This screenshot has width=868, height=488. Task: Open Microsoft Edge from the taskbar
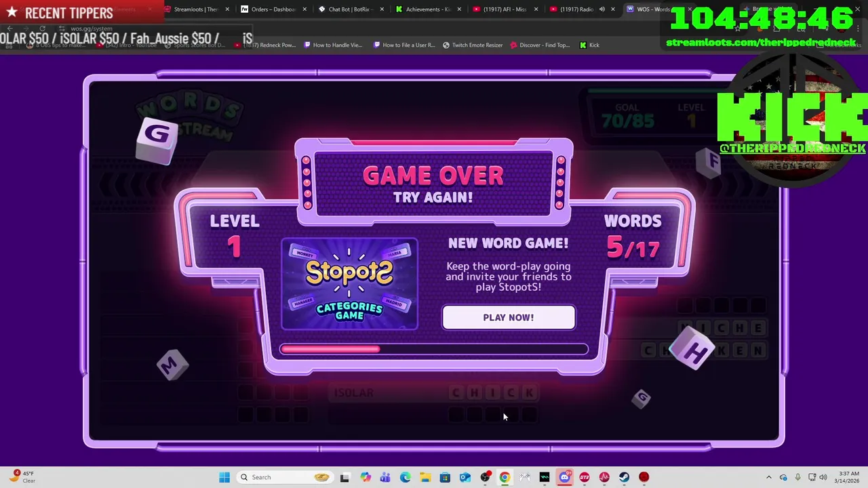click(x=406, y=477)
